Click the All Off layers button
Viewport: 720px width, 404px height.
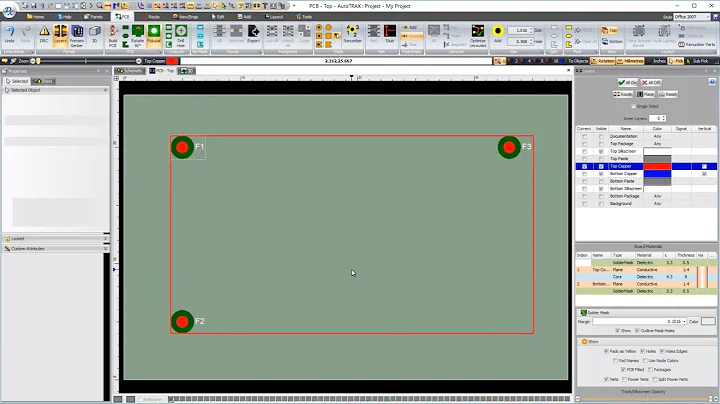coord(651,83)
